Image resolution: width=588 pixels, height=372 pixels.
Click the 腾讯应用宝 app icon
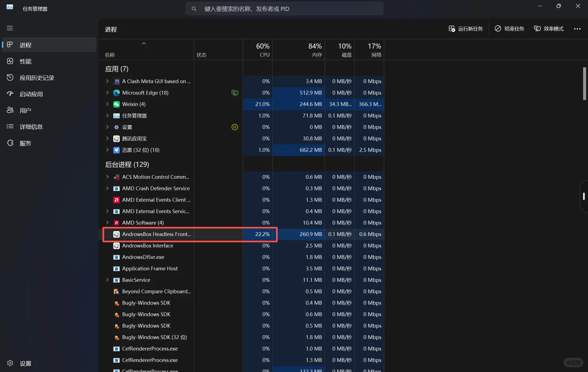117,138
